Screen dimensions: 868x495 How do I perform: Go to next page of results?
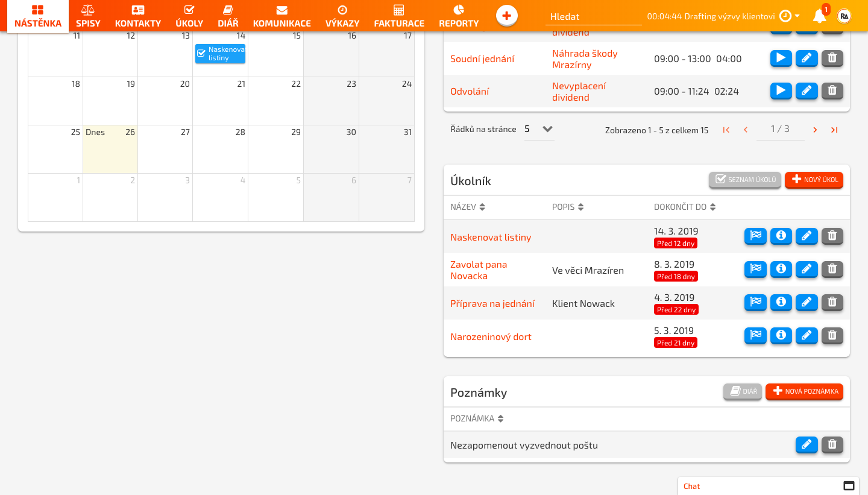[815, 130]
